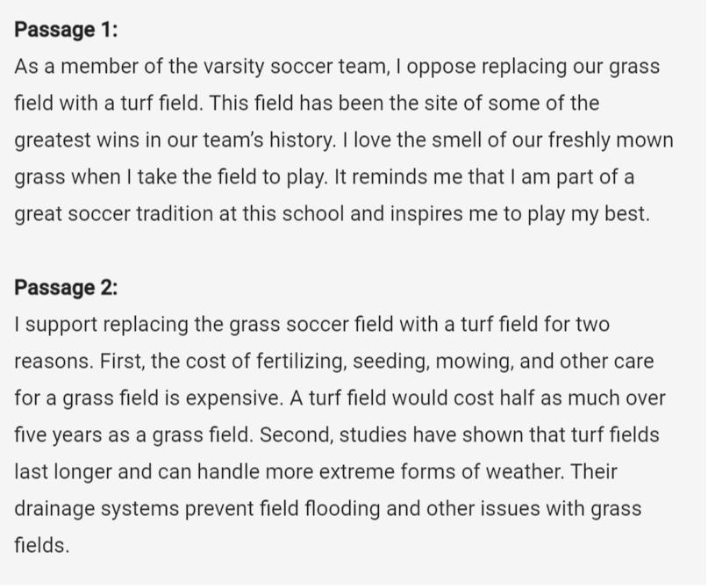This screenshot has height=588, width=708.
Task: Click the "Passage 1:" heading
Action: (65, 30)
